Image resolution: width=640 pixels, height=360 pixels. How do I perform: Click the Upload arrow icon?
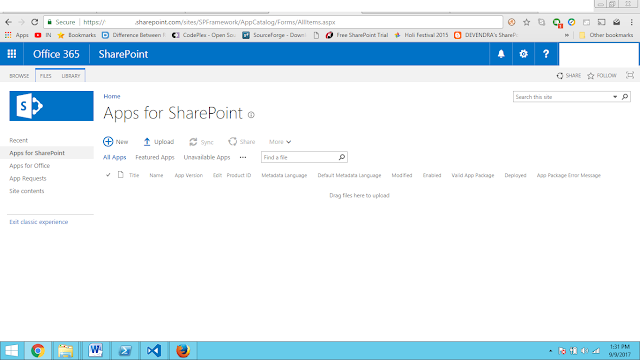click(x=147, y=142)
